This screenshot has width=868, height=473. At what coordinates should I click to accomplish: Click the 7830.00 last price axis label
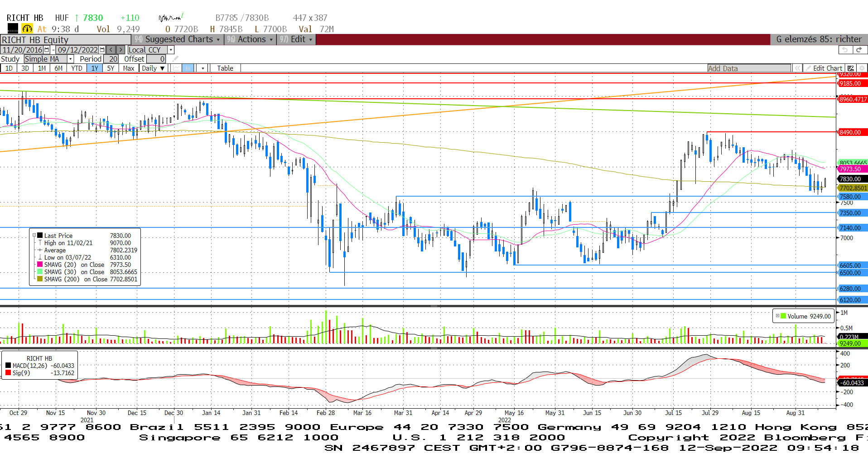(852, 179)
